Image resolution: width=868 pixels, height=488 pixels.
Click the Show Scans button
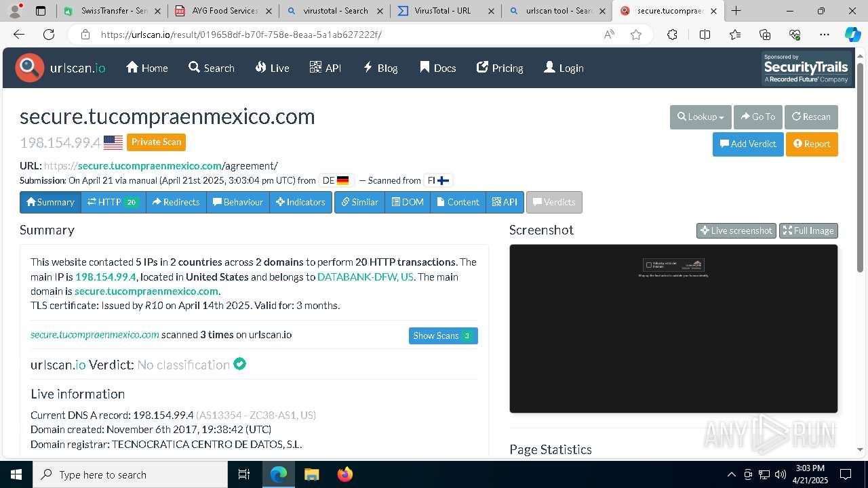(x=443, y=335)
